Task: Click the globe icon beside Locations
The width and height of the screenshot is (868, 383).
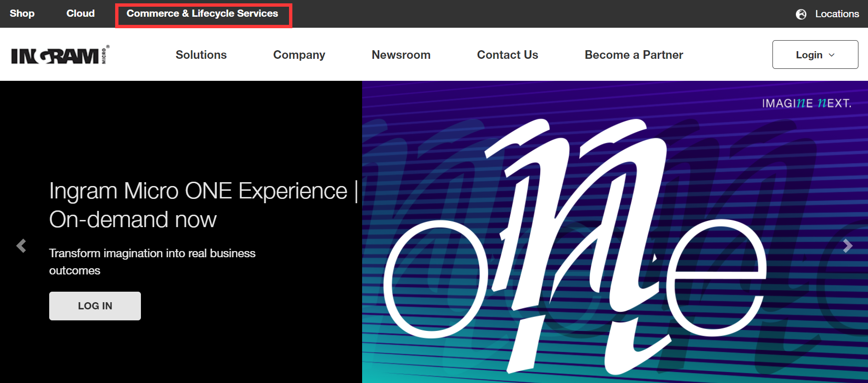Action: tap(801, 14)
